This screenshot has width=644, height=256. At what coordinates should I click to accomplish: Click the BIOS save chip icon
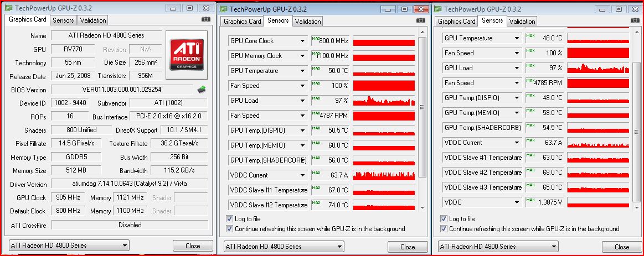click(202, 89)
